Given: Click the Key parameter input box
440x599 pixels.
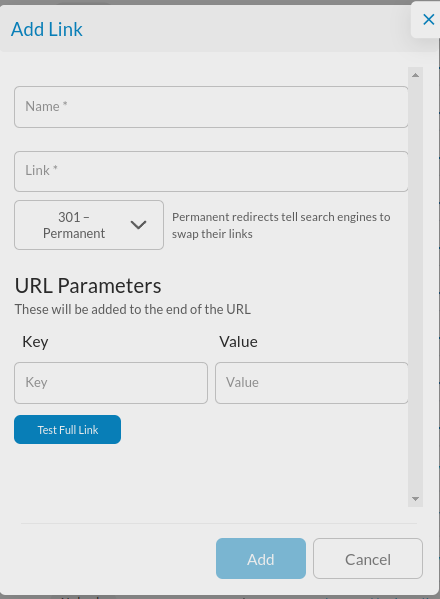Looking at the screenshot, I should click(x=111, y=383).
